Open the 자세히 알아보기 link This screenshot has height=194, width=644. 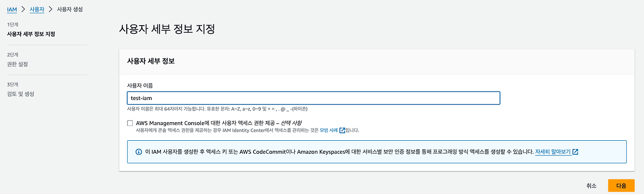[553, 151]
